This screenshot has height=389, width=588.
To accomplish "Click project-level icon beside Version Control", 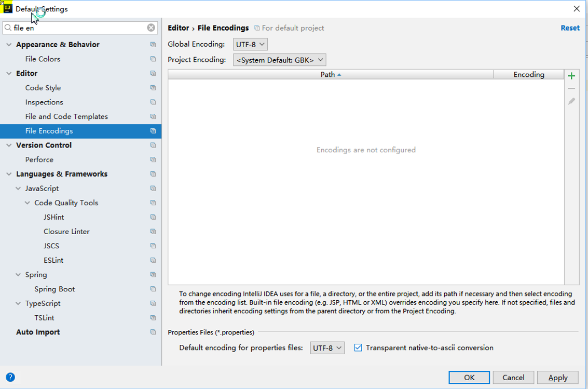I will pyautogui.click(x=153, y=145).
